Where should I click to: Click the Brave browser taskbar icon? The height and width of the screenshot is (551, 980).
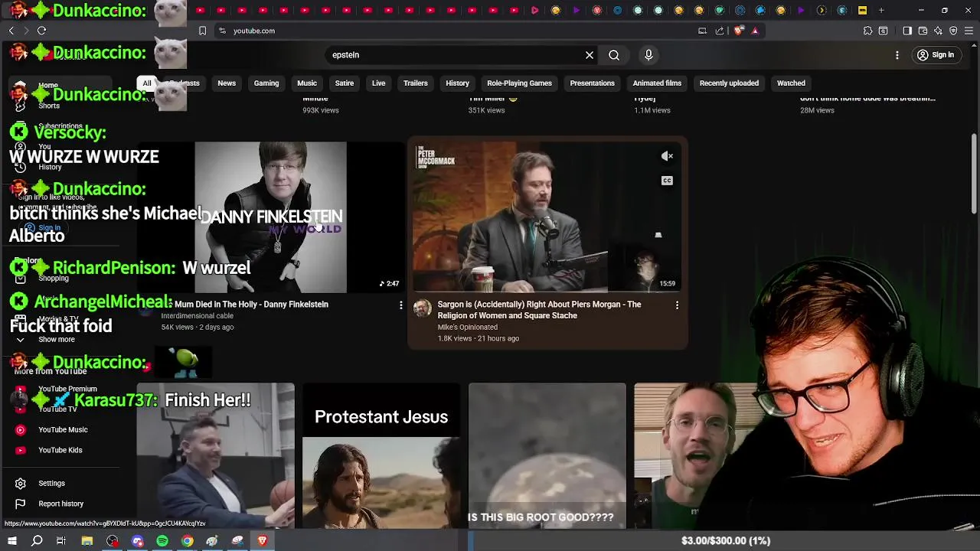tap(262, 541)
